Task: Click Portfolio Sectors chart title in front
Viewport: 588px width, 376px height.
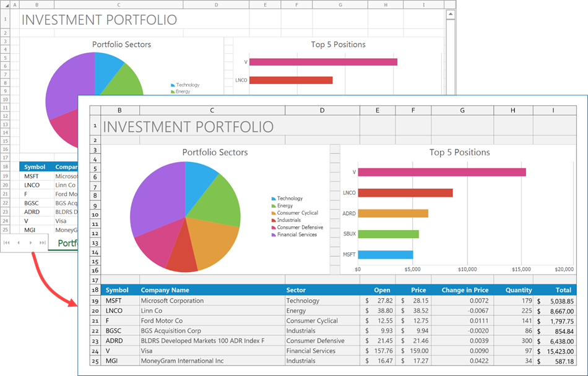Action: (x=215, y=152)
